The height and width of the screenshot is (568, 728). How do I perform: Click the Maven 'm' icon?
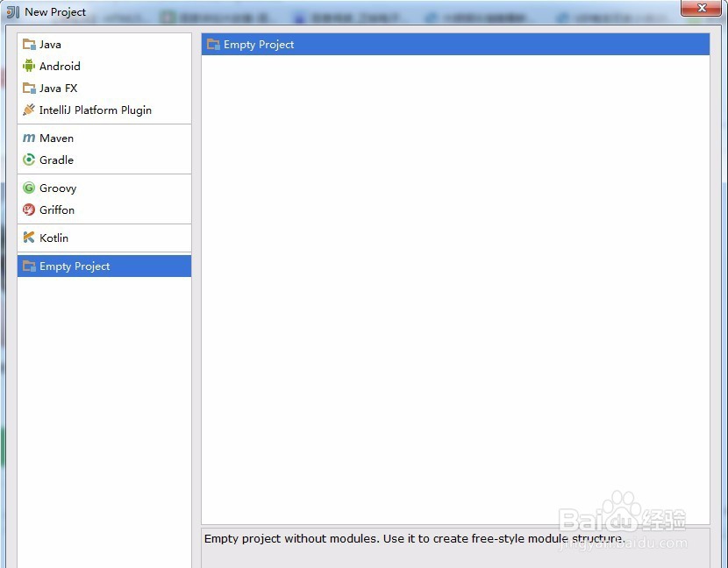pos(29,138)
